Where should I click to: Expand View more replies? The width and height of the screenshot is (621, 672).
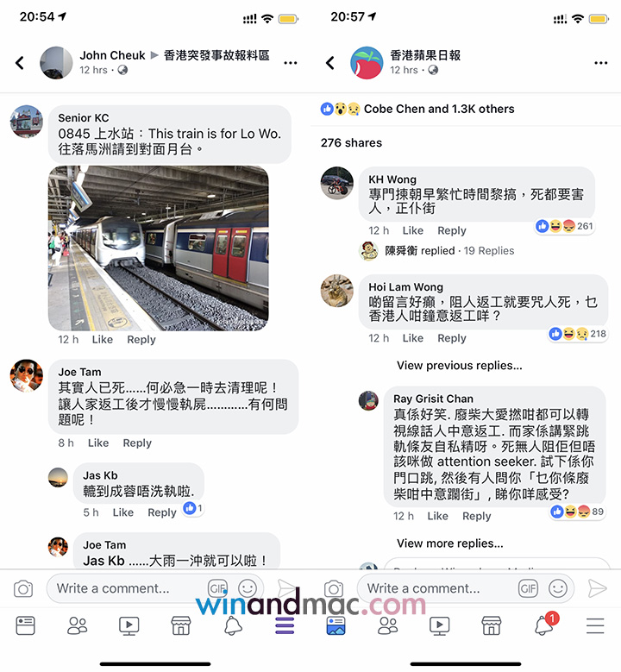point(450,543)
